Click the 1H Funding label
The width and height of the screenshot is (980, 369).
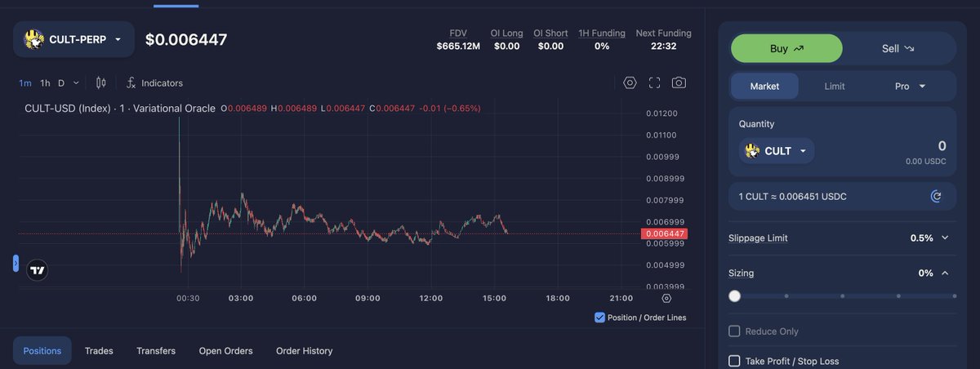pyautogui.click(x=602, y=33)
